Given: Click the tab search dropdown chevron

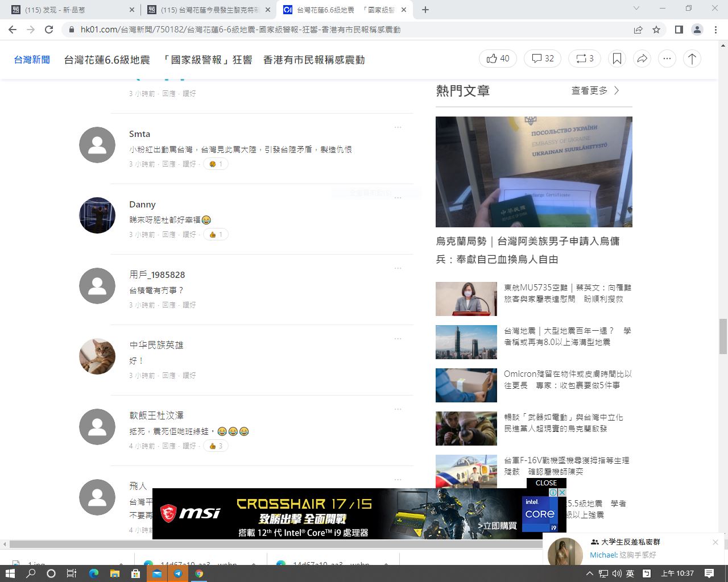Looking at the screenshot, I should (636, 9).
